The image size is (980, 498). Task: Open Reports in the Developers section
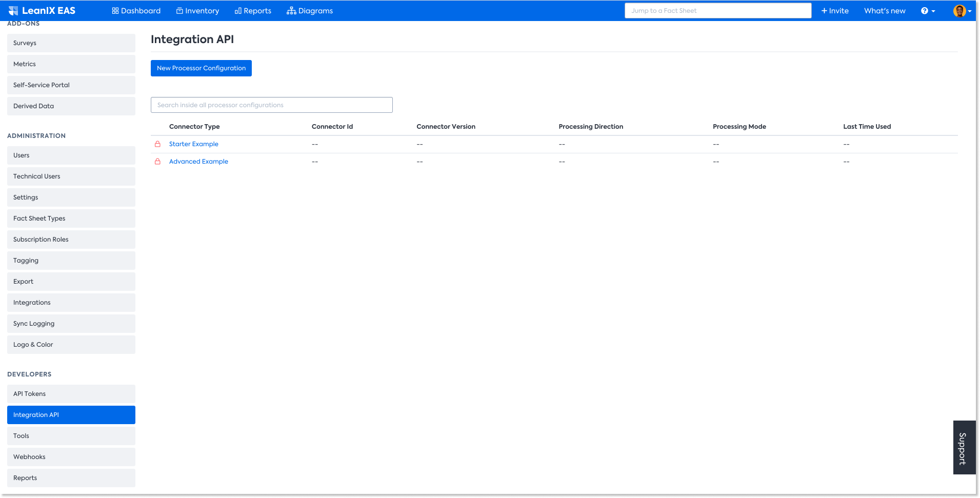pos(71,478)
